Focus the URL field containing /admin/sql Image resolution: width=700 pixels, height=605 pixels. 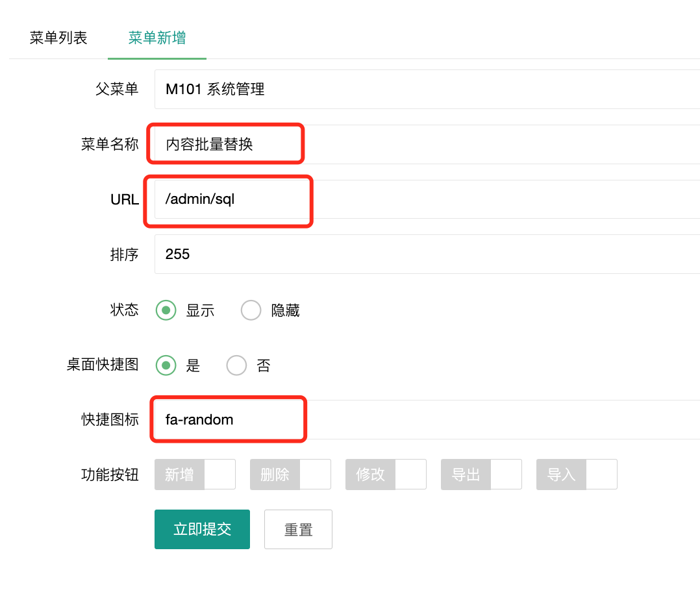pyautogui.click(x=427, y=199)
